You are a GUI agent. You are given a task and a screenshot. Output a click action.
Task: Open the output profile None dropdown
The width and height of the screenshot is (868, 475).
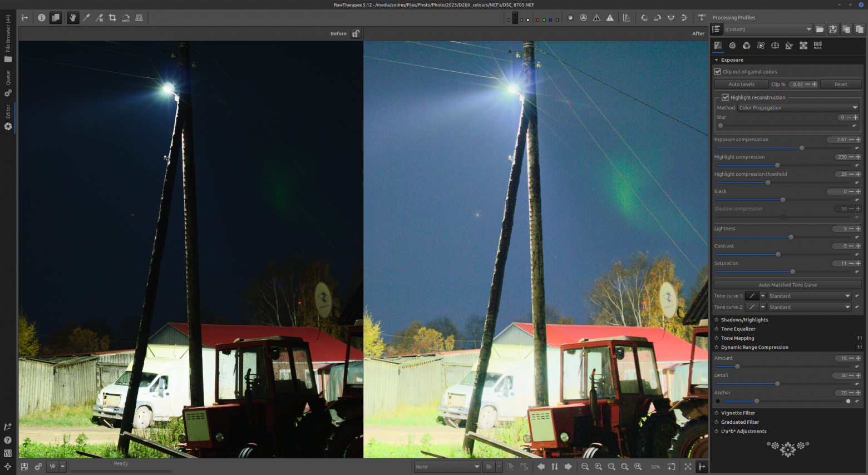(x=447, y=467)
